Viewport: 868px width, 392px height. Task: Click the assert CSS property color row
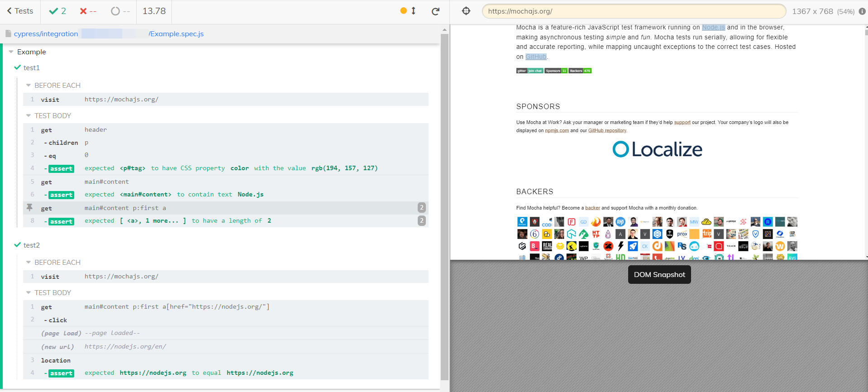click(226, 168)
